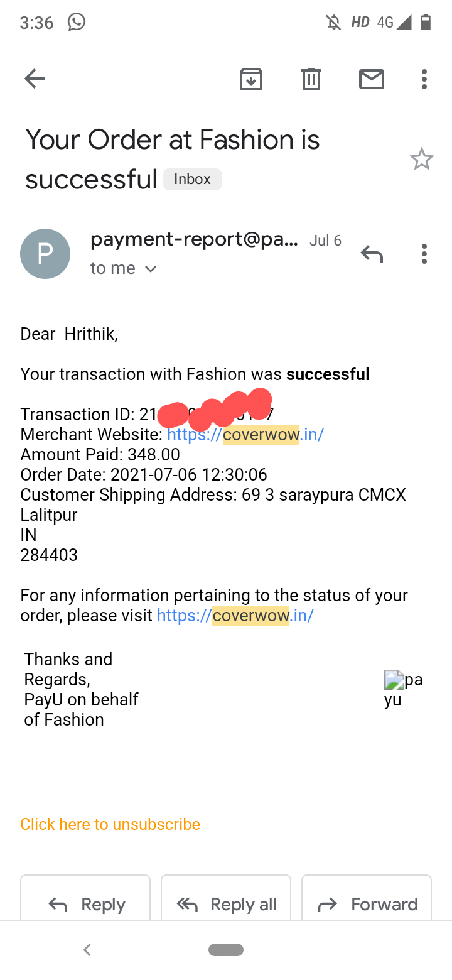Viewport: 452px width, 980px height.
Task: Click here to unsubscribe
Action: tap(110, 824)
